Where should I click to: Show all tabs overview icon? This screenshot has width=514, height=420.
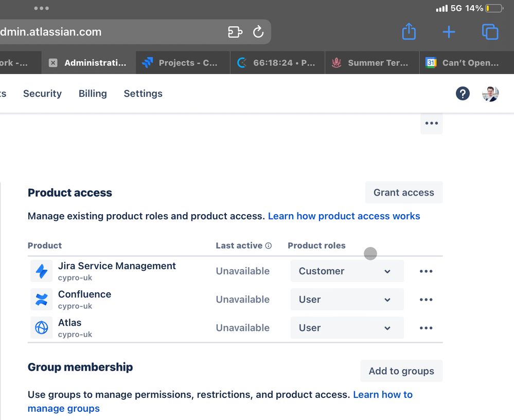(x=490, y=32)
